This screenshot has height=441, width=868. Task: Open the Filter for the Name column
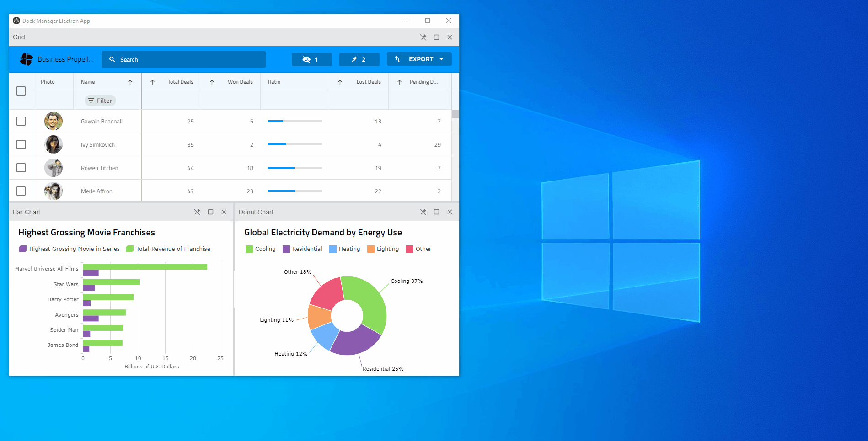[100, 101]
